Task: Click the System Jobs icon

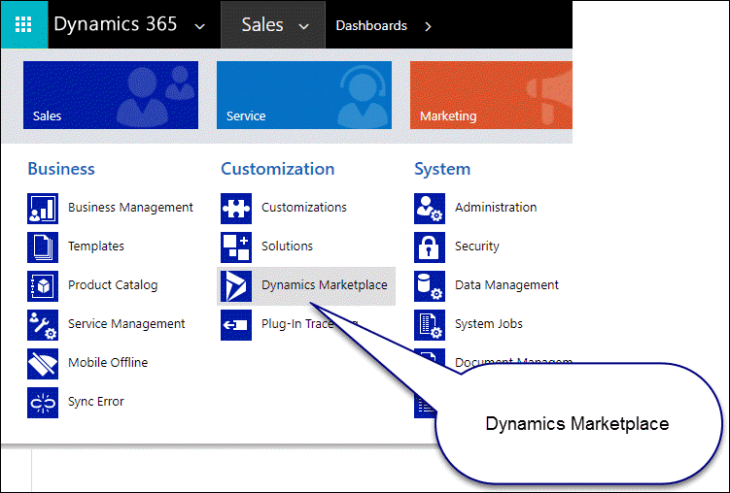Action: coord(430,325)
